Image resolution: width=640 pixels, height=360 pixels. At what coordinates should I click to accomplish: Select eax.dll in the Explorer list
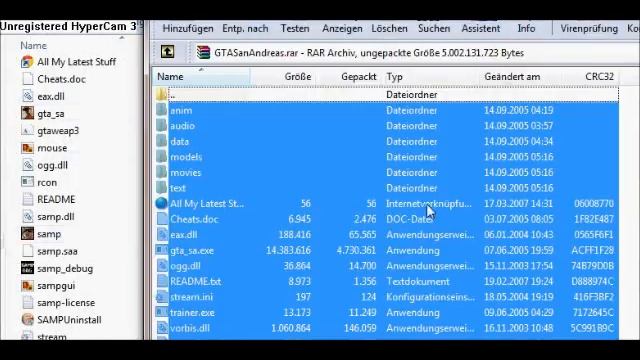tap(51, 96)
